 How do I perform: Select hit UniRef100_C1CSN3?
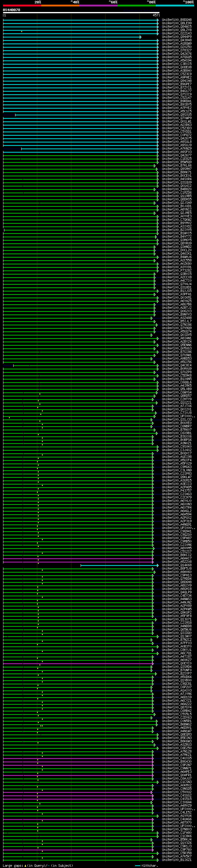tap(176, 782)
